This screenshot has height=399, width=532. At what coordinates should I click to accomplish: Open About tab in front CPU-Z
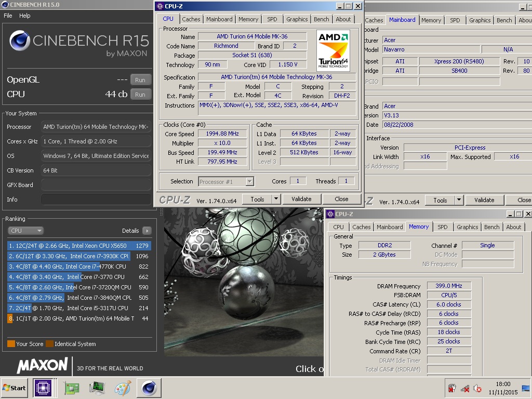[x=343, y=19]
